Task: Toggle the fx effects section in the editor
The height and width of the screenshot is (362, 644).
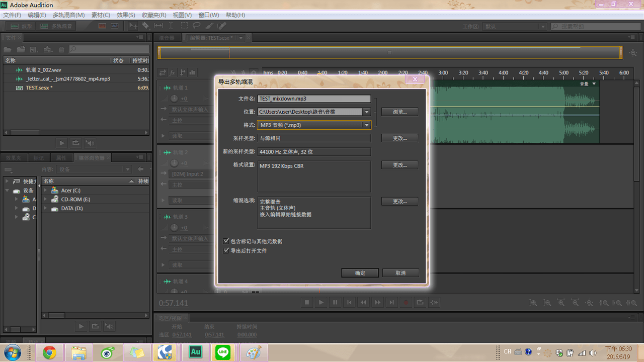Action: click(x=173, y=72)
